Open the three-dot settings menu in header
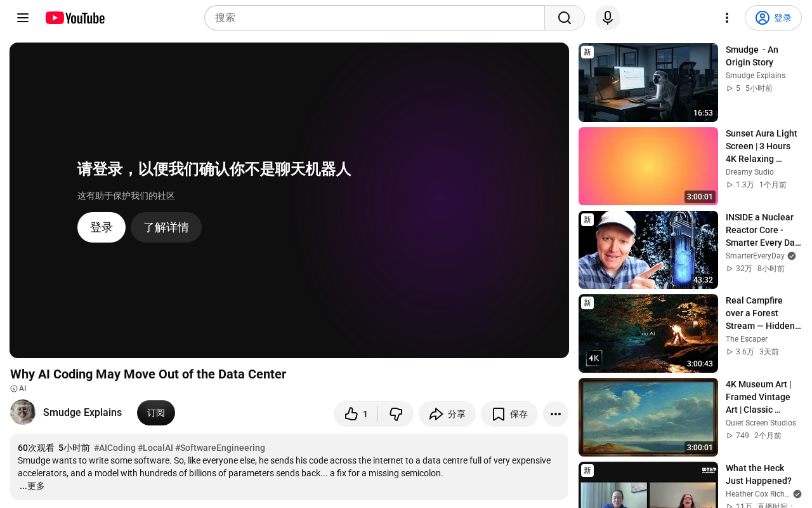The height and width of the screenshot is (508, 812). (727, 18)
